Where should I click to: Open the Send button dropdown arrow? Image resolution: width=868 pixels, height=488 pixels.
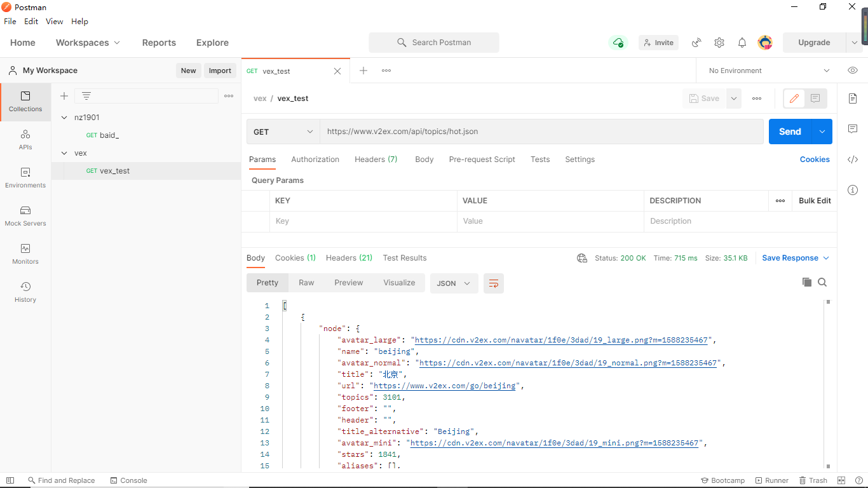pyautogui.click(x=822, y=132)
